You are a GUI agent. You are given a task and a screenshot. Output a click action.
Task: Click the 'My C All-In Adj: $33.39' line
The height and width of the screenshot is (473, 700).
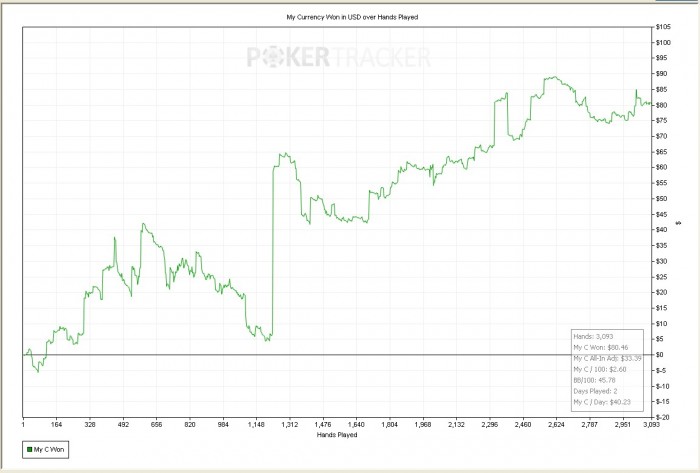(x=608, y=358)
